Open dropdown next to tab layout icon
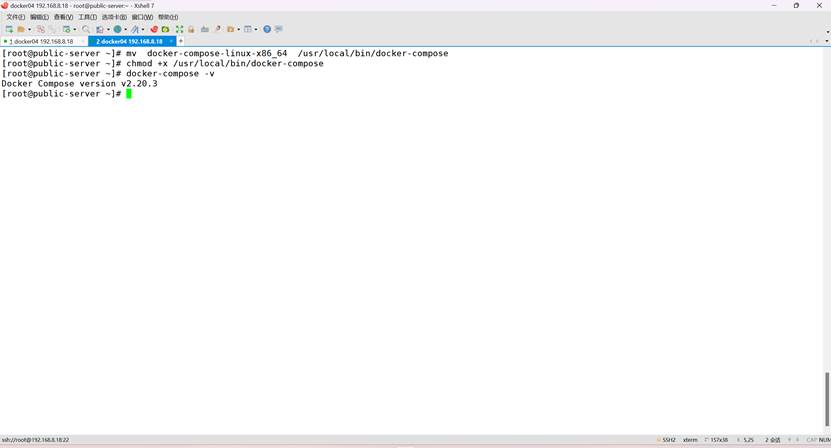Screen dimensions: 831x448 [256, 29]
